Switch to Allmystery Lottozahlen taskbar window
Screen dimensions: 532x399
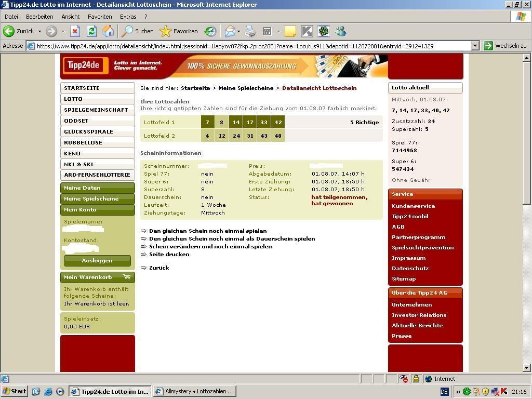[195, 391]
